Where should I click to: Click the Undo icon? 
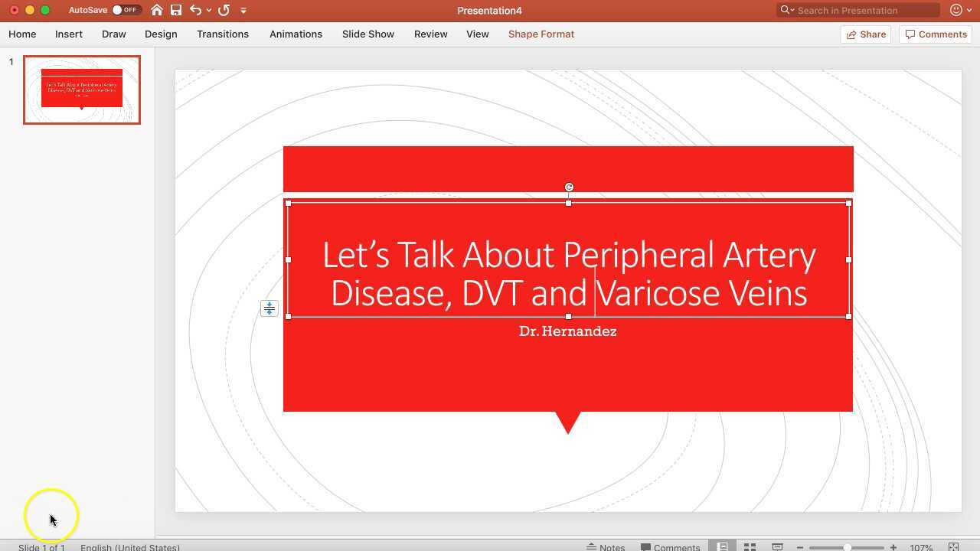(195, 10)
